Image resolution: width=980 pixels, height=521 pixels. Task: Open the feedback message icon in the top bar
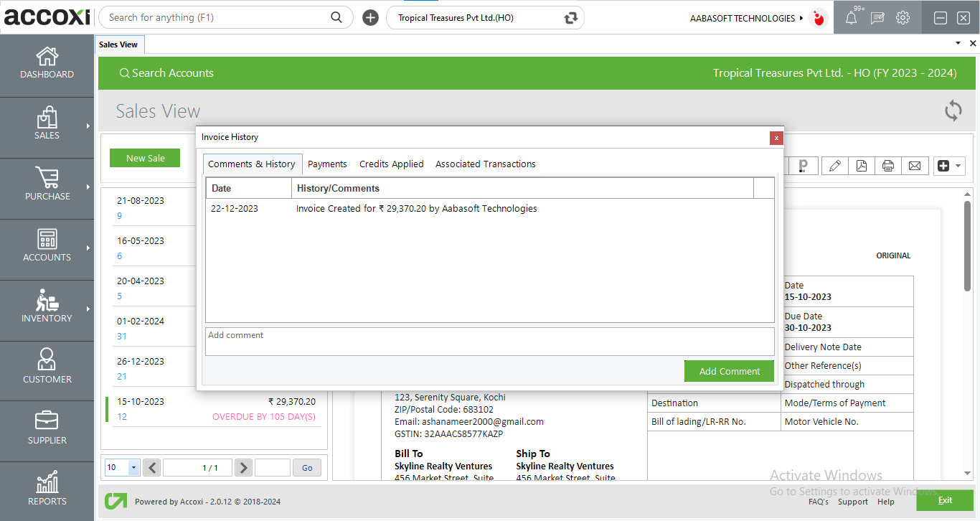coord(877,18)
